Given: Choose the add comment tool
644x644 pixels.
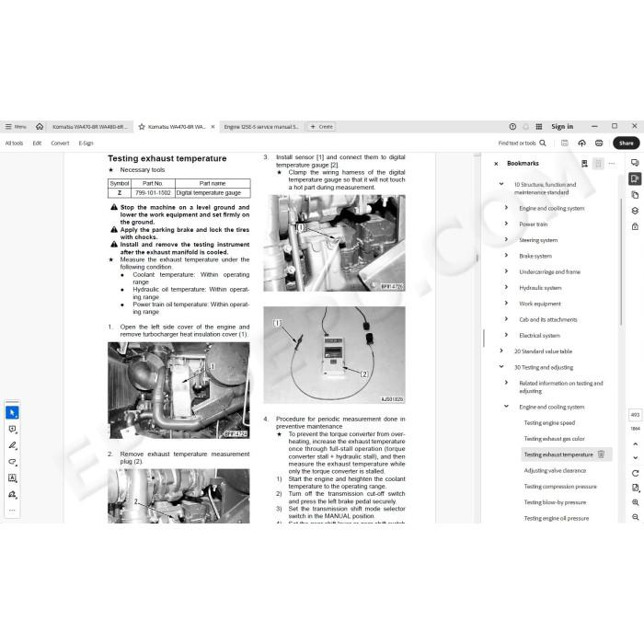Looking at the screenshot, I should click(x=12, y=430).
